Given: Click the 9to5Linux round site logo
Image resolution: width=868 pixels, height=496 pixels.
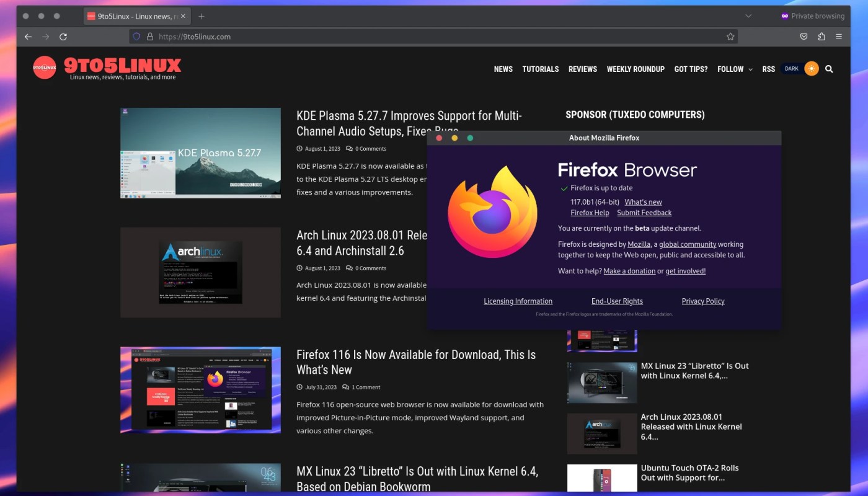Looking at the screenshot, I should point(45,68).
